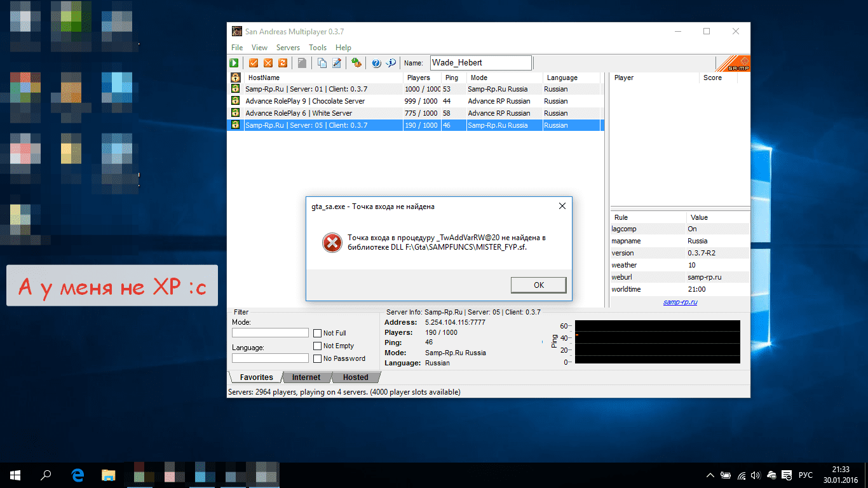Launch Microsoft Edge from the taskbar
Viewport: 868px width, 488px height.
[78, 475]
